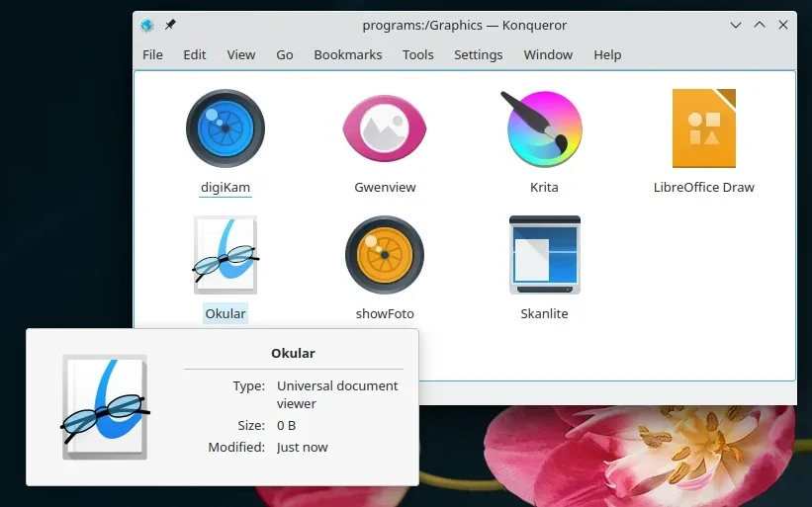Toggle the pin window on all desktops button
Viewport: 812px width, 507px height.
pos(170,25)
